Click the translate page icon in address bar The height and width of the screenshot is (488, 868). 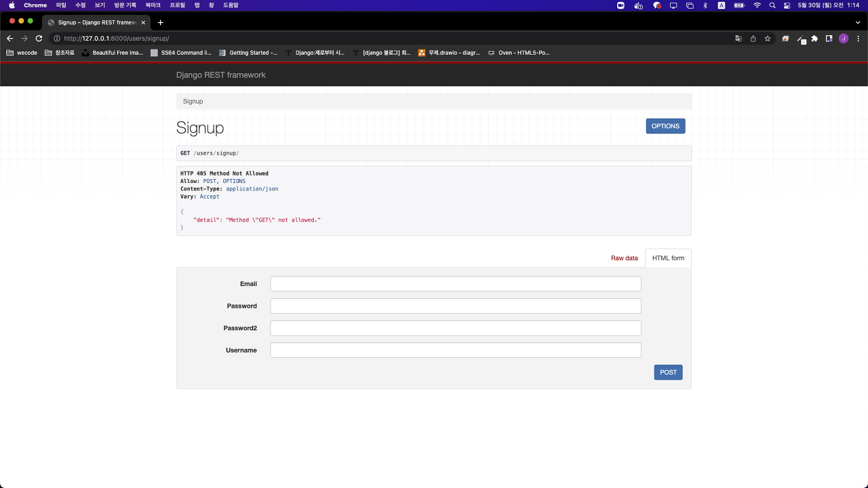pyautogui.click(x=738, y=39)
